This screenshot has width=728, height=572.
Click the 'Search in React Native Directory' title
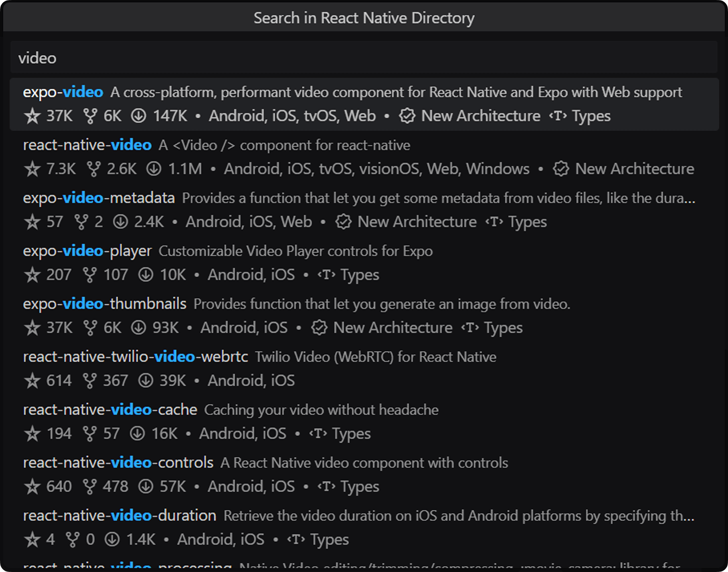(364, 18)
